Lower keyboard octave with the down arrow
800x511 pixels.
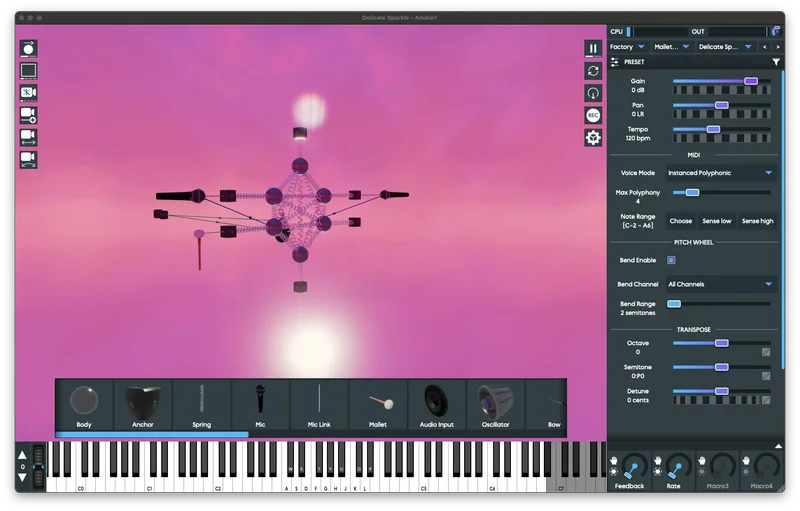point(22,477)
